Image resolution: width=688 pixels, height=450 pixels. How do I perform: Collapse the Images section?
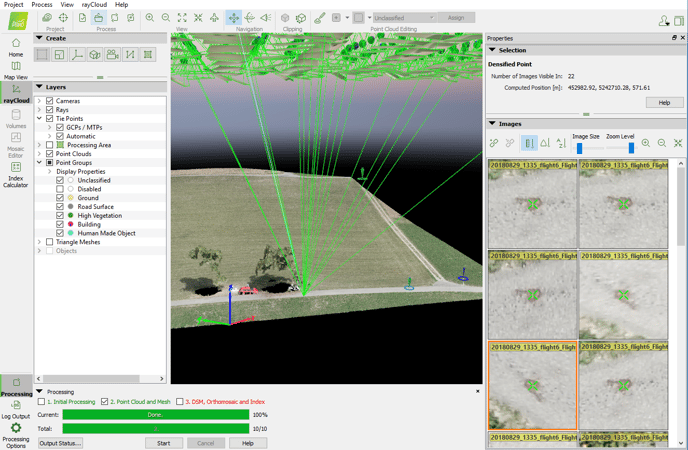(492, 124)
